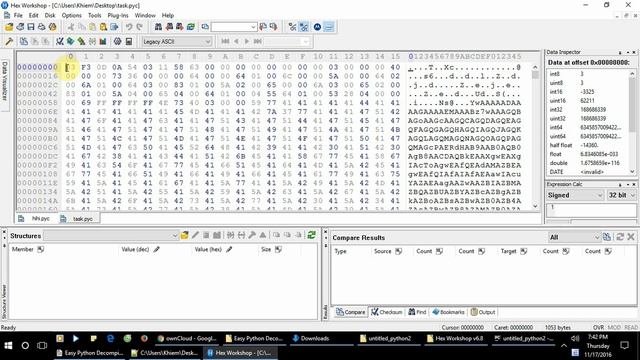Click the Open file folder icon
Screen dimensions: 640x360
click(9, 27)
